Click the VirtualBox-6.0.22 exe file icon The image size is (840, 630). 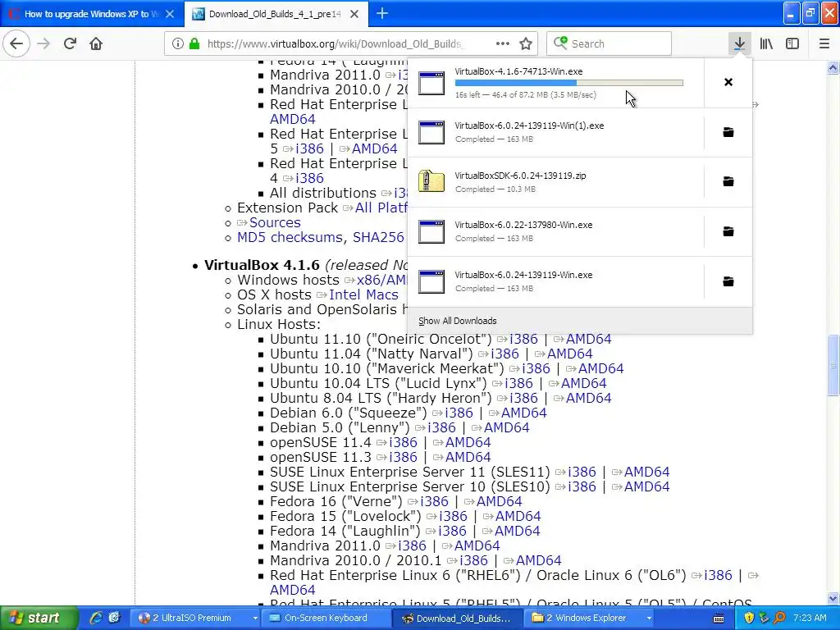tap(431, 231)
